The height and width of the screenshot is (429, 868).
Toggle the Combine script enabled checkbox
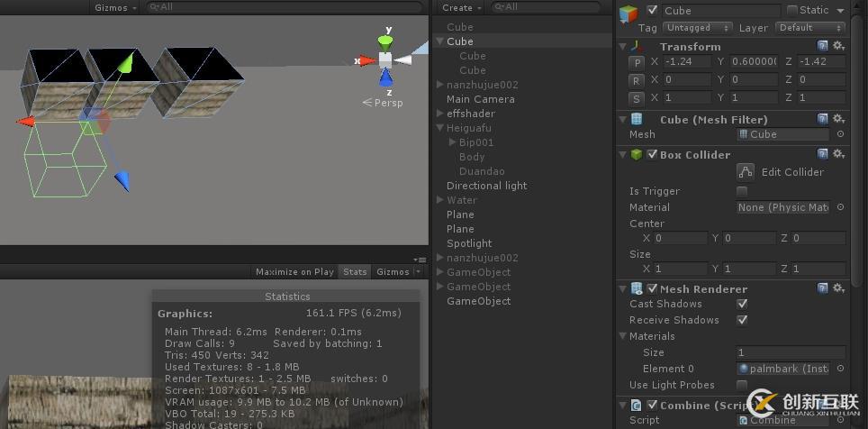click(652, 405)
